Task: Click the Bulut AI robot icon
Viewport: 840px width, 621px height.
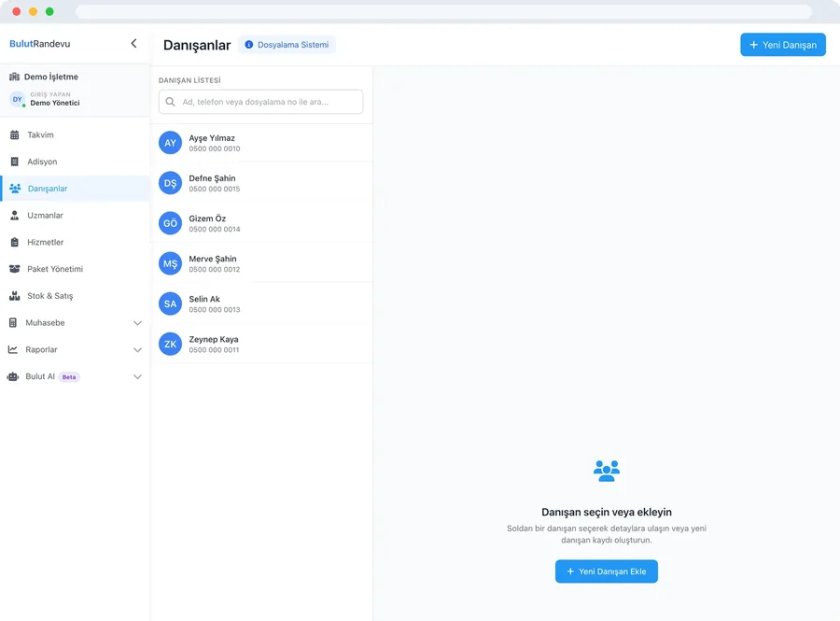Action: 13,376
